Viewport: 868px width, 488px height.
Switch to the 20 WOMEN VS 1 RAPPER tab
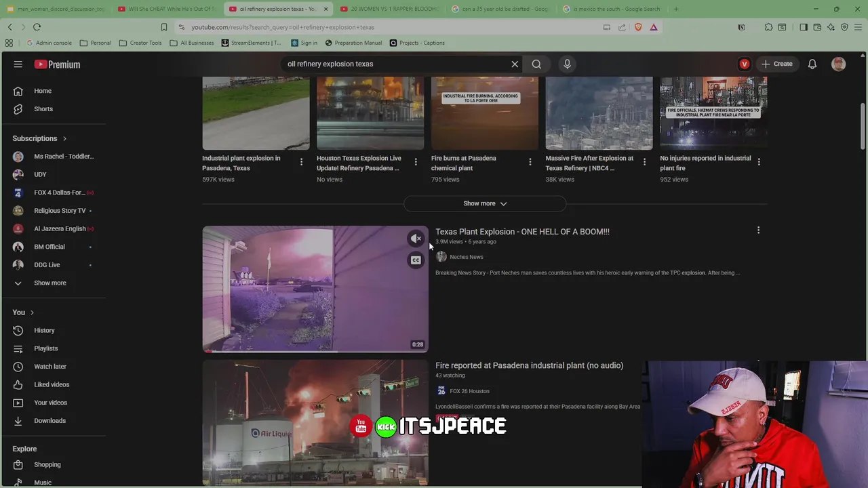(x=390, y=9)
